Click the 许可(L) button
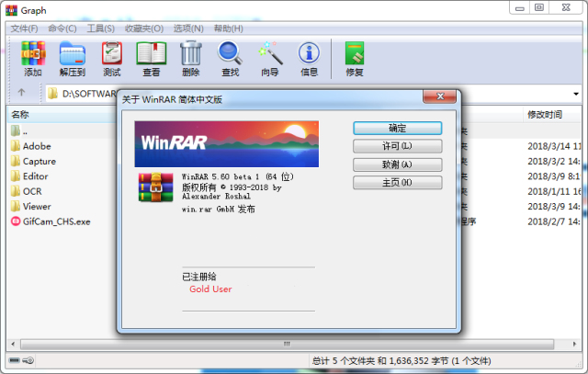 (x=398, y=146)
